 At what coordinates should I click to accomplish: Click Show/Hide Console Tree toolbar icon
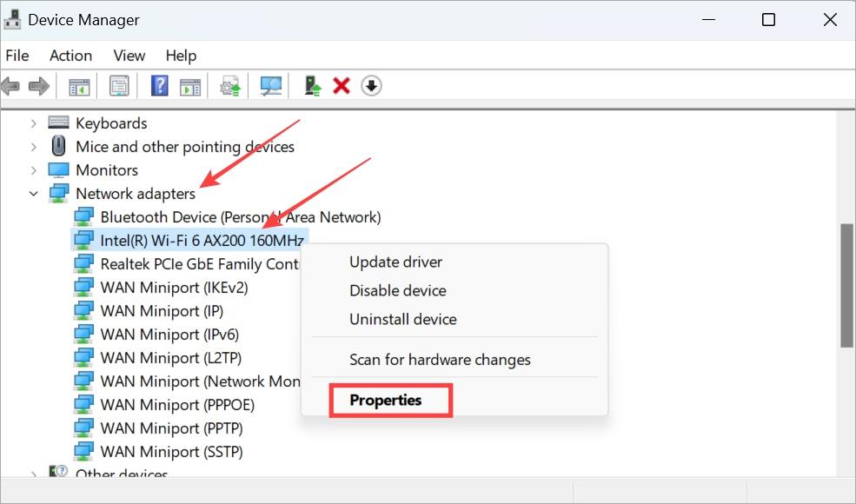79,86
